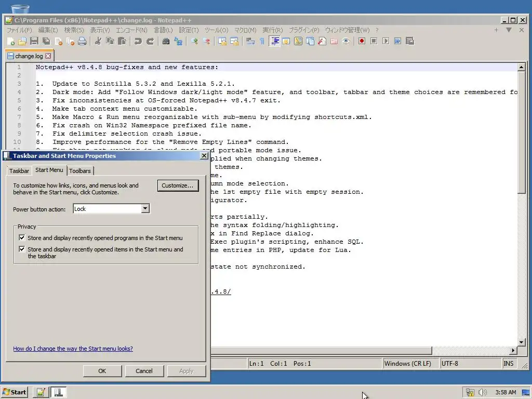The height and width of the screenshot is (399, 532).
Task: Open the Notepad++ document list dropdown arrow
Action: pos(509,30)
